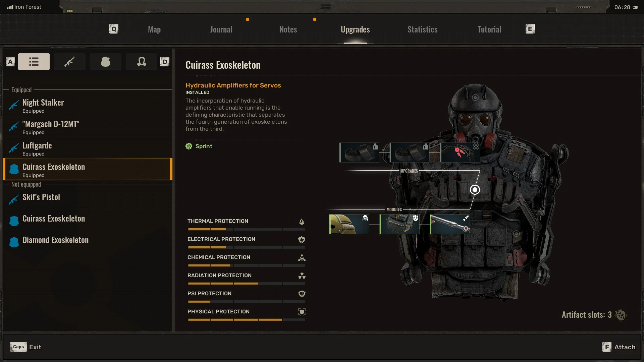Select the Upgrades tab
Image resolution: width=644 pixels, height=362 pixels.
(355, 29)
